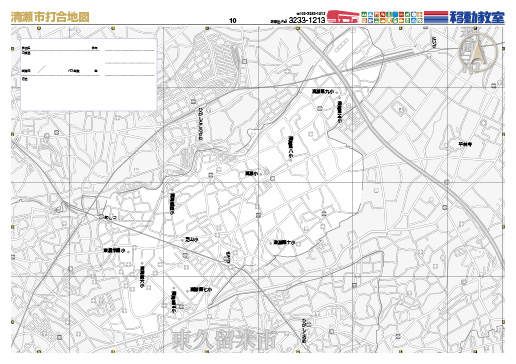Viewport: 516px width, 364px height.
Task: Click the 芝山小 school label
Action: coord(192,239)
